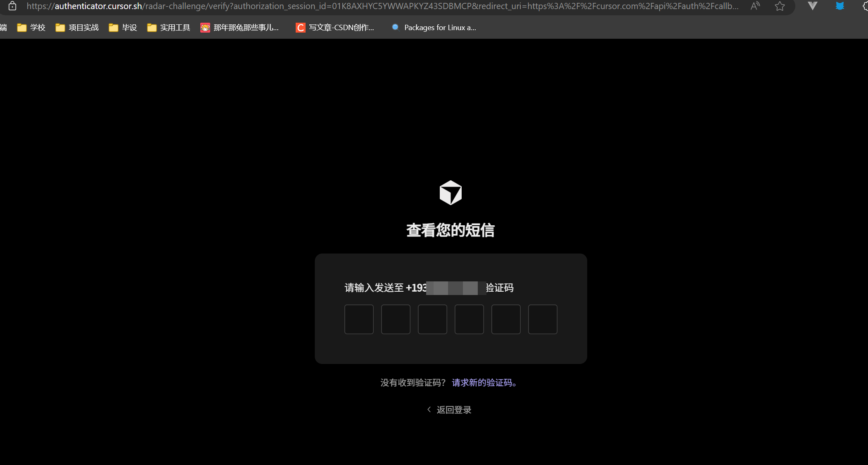Viewport: 868px width, 465px height.
Task: Expand the 实用工具 bookmarks folder
Action: click(168, 28)
